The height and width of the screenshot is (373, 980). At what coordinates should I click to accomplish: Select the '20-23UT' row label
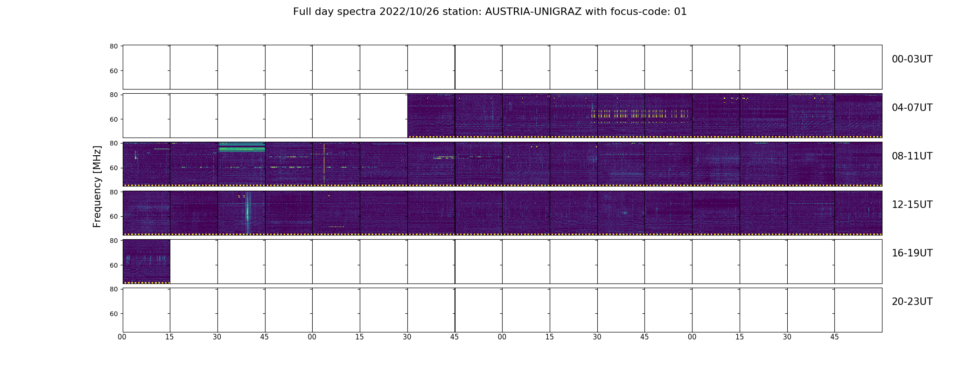click(912, 302)
